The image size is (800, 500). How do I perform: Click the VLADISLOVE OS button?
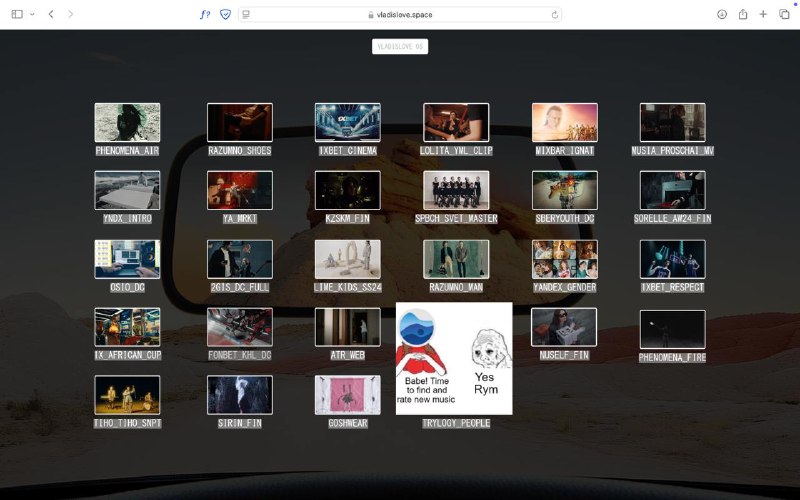point(400,46)
